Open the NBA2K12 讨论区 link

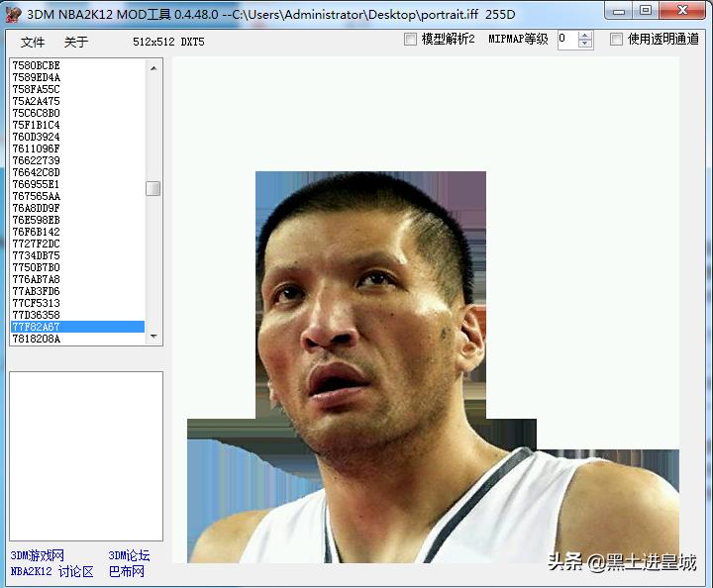pos(51,571)
